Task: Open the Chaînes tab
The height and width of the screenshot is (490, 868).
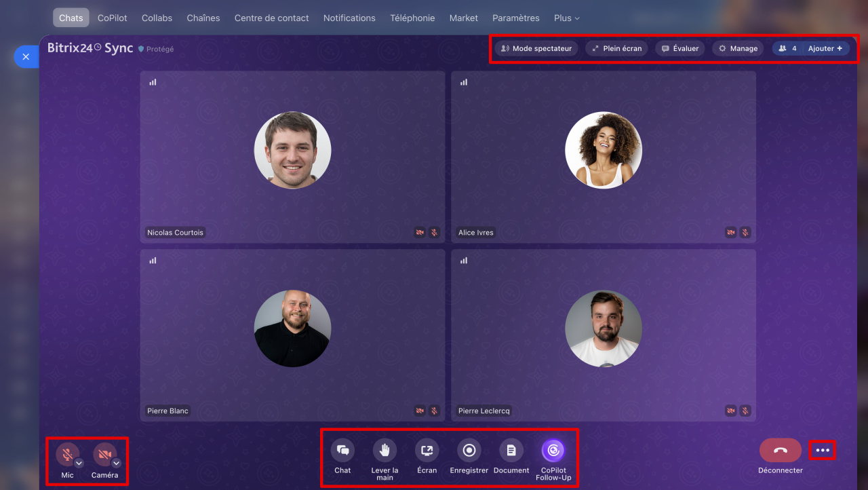Action: [203, 18]
